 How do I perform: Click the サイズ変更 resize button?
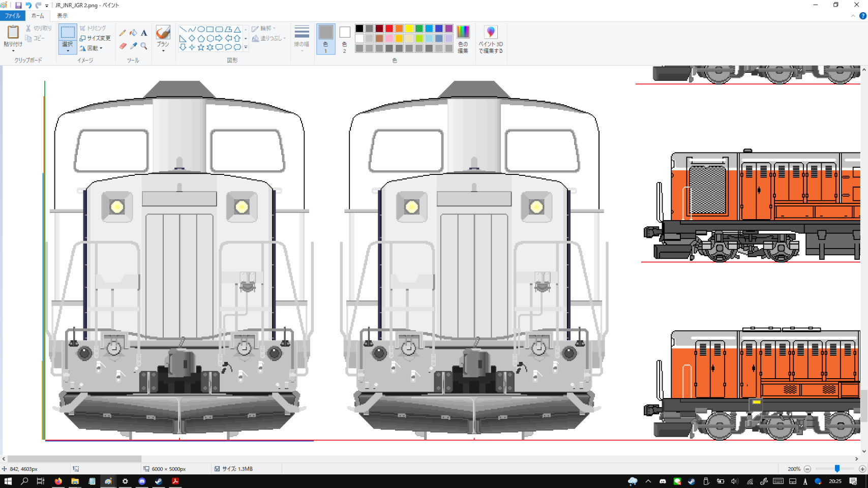tap(95, 38)
